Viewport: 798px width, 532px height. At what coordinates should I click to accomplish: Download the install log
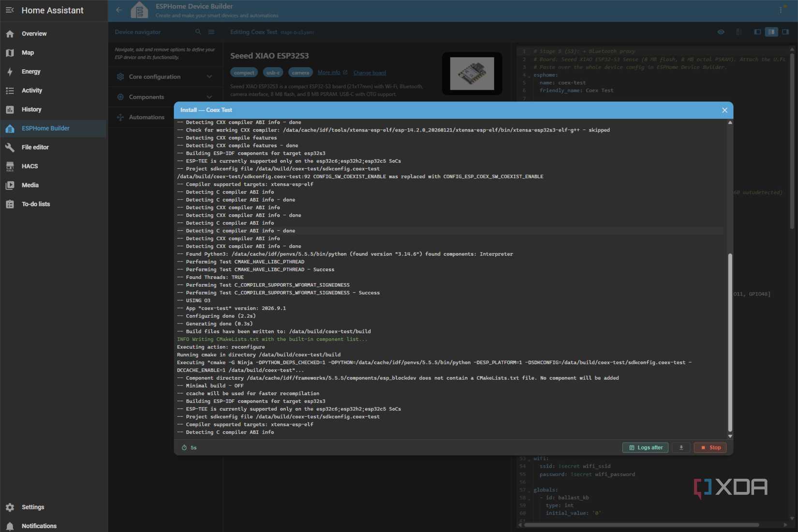pos(681,448)
